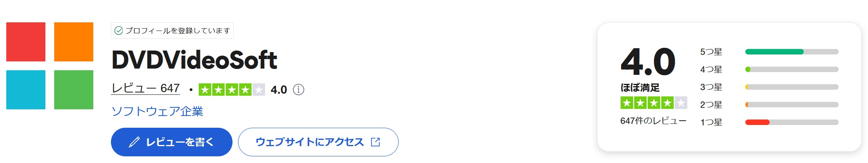Filter reviews by 5つ星 label
The image size is (868, 163).
(x=711, y=52)
